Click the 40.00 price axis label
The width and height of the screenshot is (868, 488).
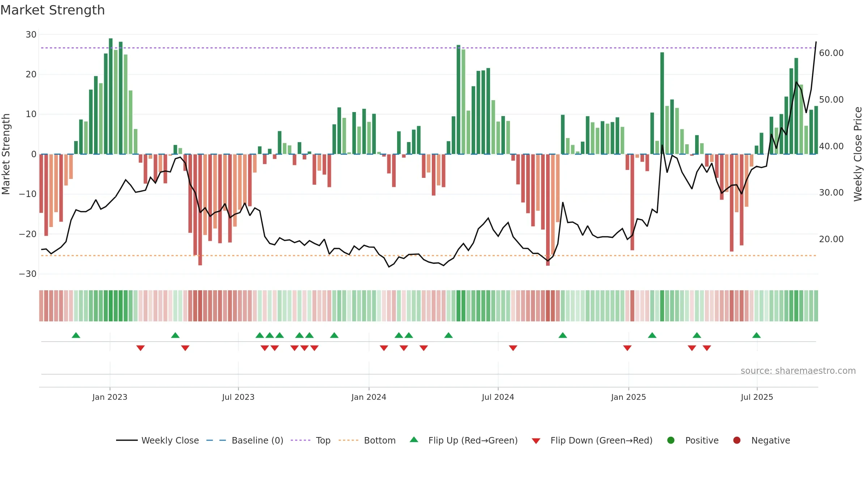tap(831, 146)
